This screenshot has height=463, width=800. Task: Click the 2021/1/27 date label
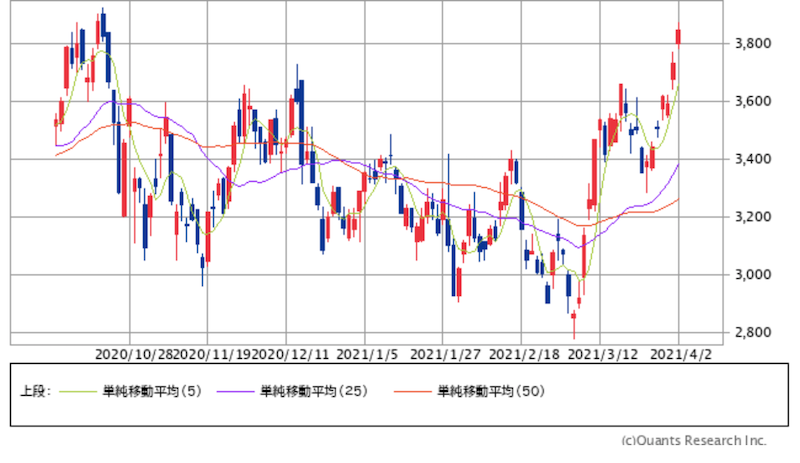[x=445, y=354]
